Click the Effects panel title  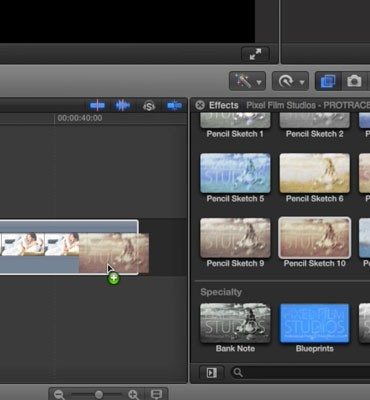click(x=224, y=105)
